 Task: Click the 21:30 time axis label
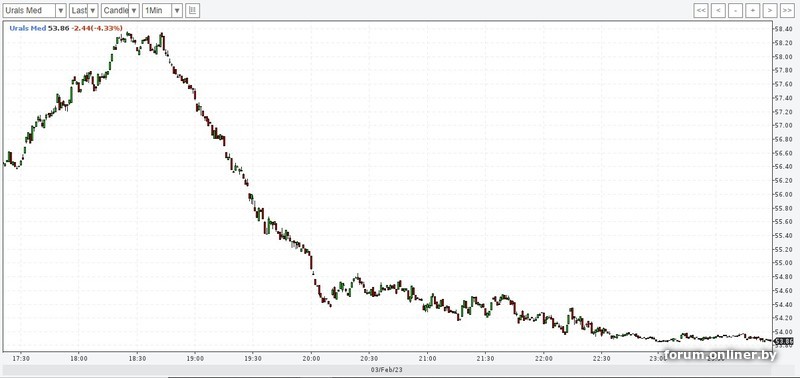[x=485, y=358]
